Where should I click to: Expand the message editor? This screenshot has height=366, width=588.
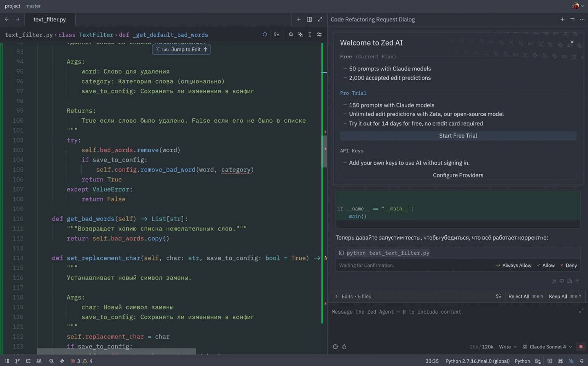click(x=581, y=311)
